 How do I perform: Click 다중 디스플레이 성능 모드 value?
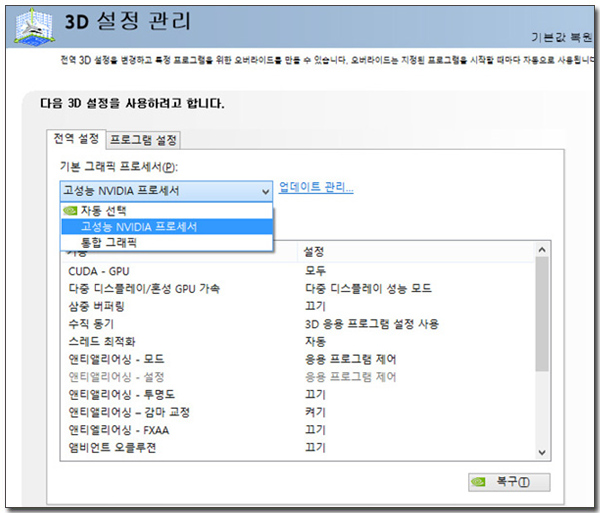368,288
